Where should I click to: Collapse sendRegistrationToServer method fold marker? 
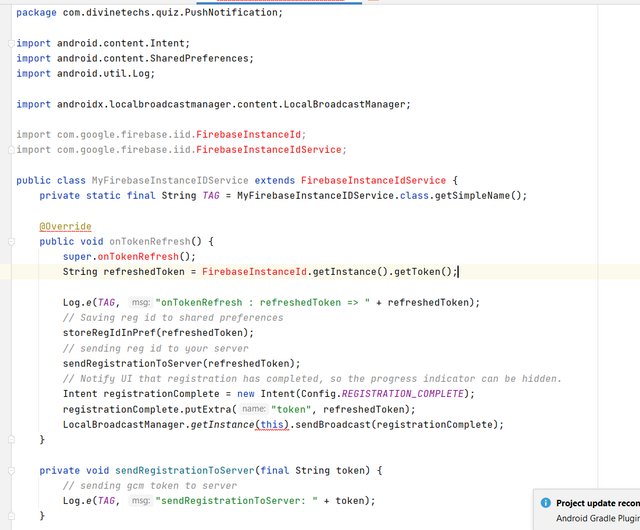(x=11, y=471)
